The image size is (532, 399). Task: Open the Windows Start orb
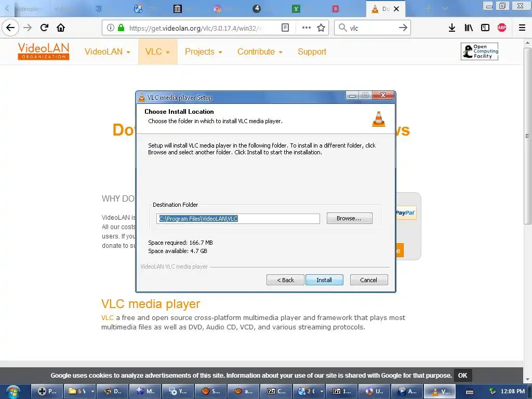tap(13, 392)
